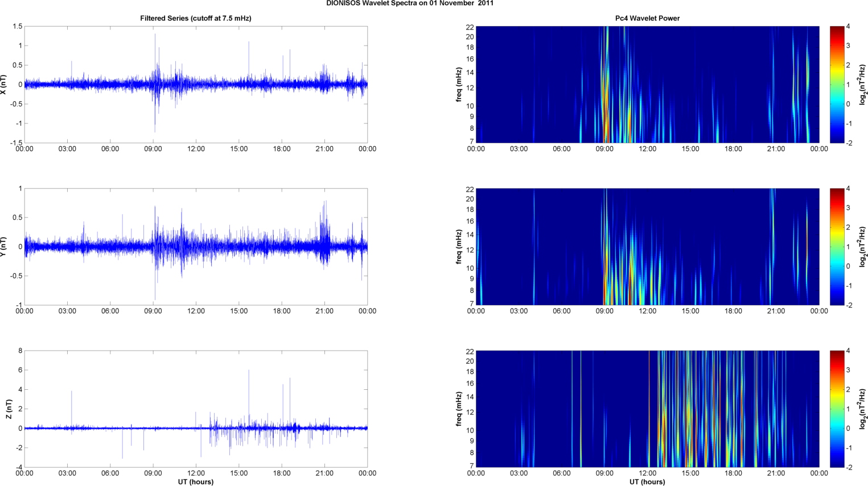The height and width of the screenshot is (486, 868).
Task: Click the '-1.5' tick on the X plot
Action: pos(16,143)
